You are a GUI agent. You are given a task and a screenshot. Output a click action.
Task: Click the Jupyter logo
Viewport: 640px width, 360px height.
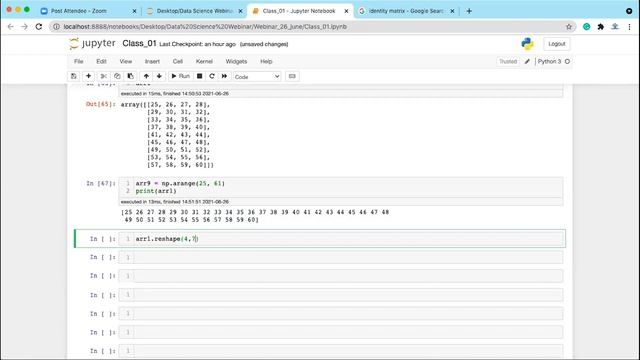click(x=93, y=43)
